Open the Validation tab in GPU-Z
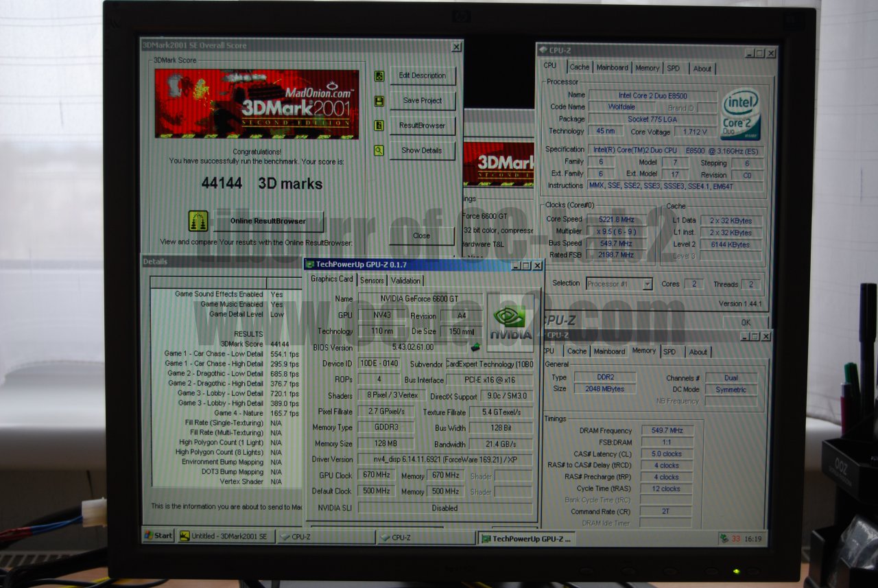Screen dimensions: 878x588 tap(405, 281)
